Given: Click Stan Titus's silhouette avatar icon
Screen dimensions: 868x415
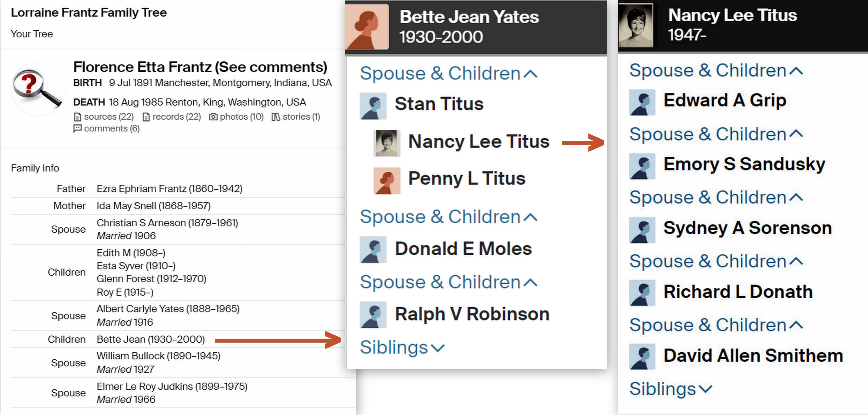Looking at the screenshot, I should [373, 106].
